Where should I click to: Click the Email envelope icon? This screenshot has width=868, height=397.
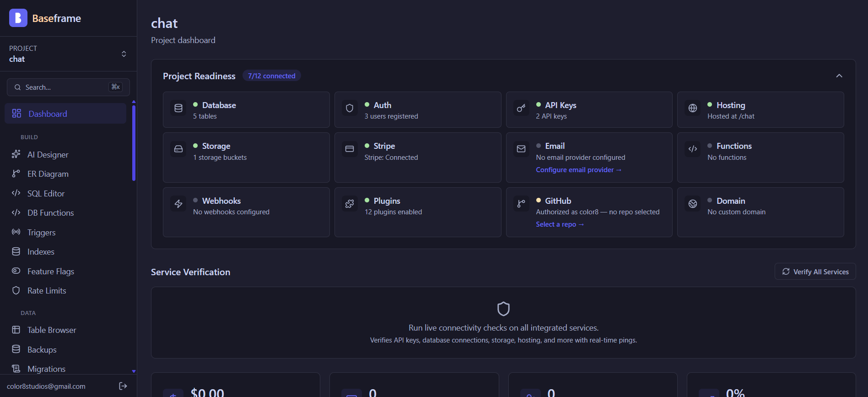(x=521, y=149)
